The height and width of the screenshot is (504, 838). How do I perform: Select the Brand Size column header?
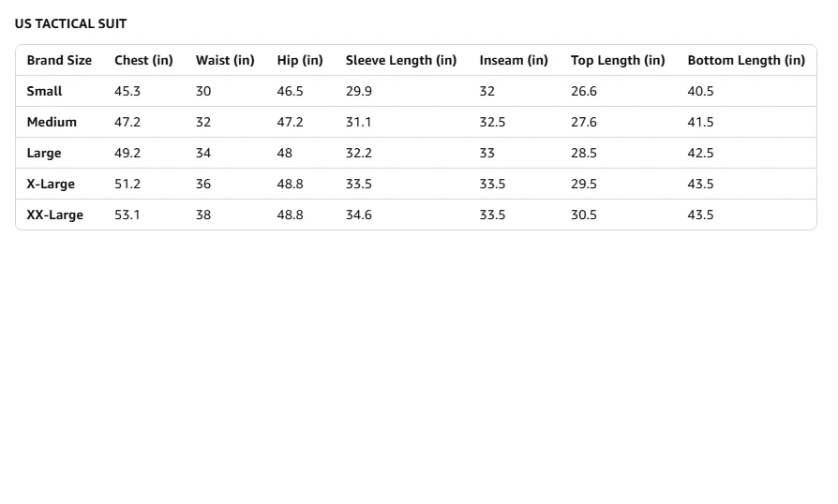59,60
